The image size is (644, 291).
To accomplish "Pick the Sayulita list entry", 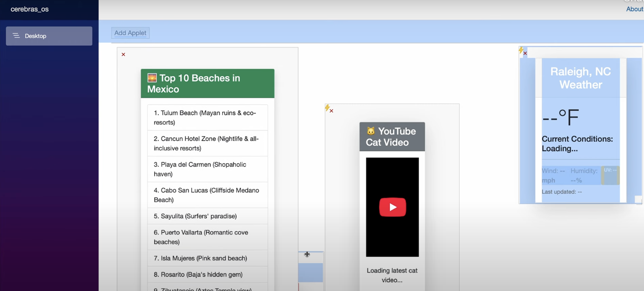I will coord(207,216).
